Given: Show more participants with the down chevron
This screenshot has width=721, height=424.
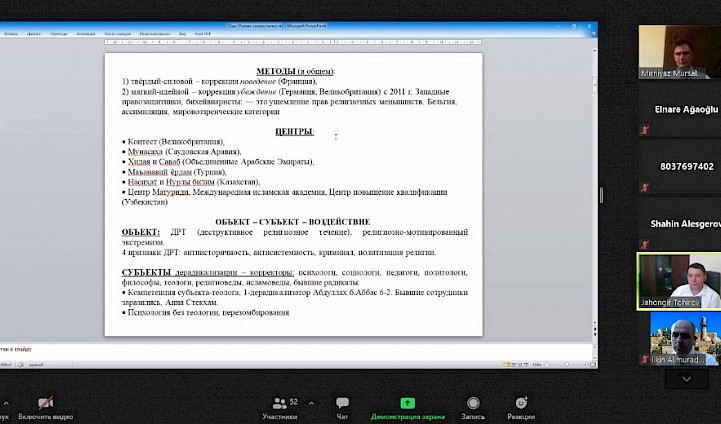Looking at the screenshot, I should pos(687,379).
